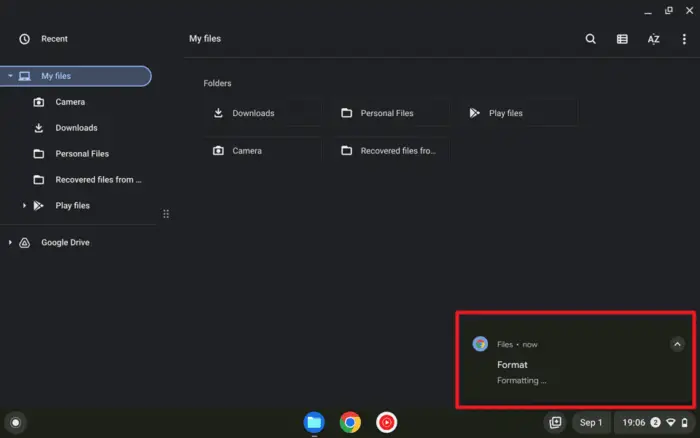Viewport: 700px width, 438px height.
Task: Click the Format notification title
Action: tap(512, 365)
